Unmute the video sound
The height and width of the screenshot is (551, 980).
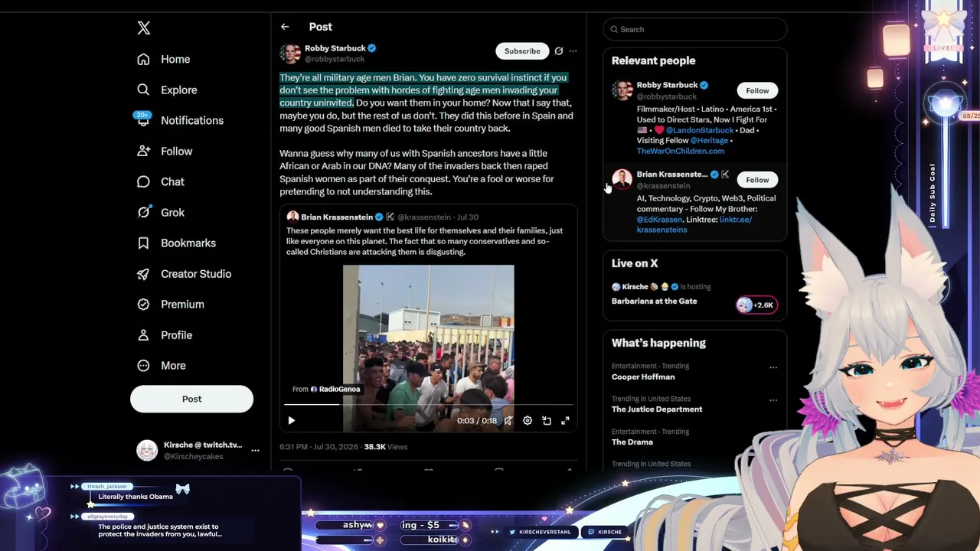(x=508, y=420)
